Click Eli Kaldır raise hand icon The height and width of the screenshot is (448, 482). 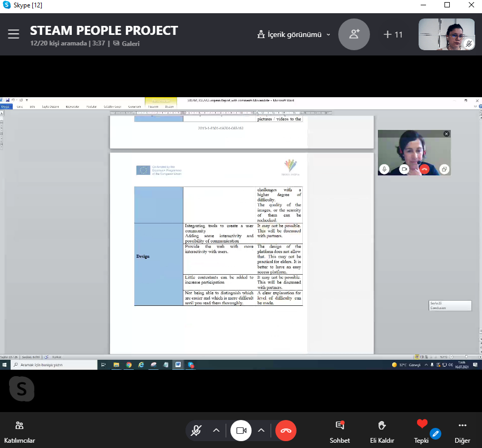click(x=382, y=431)
